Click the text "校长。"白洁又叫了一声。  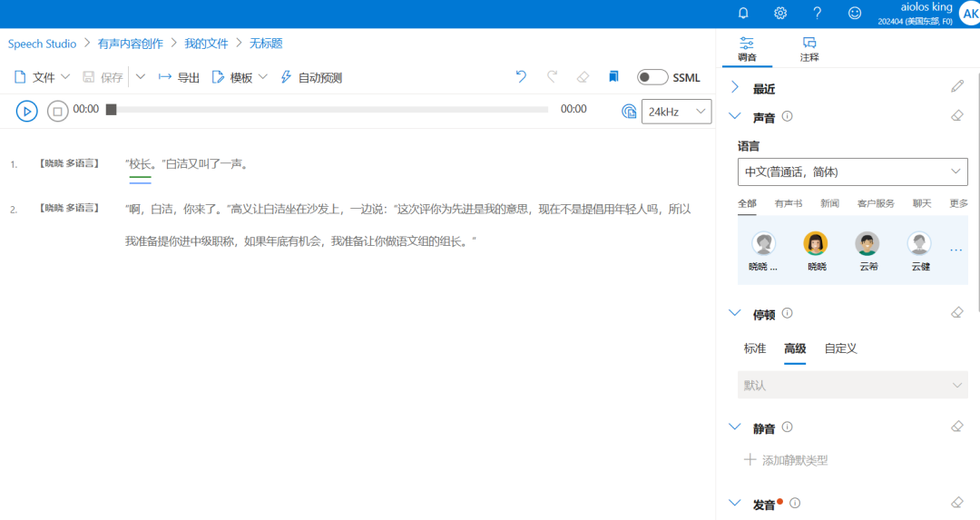pos(186,164)
